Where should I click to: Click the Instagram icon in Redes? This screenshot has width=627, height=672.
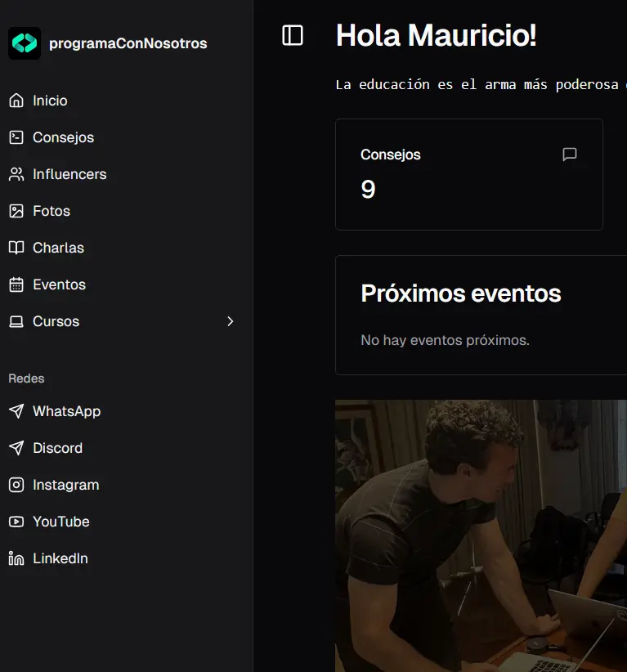[16, 485]
